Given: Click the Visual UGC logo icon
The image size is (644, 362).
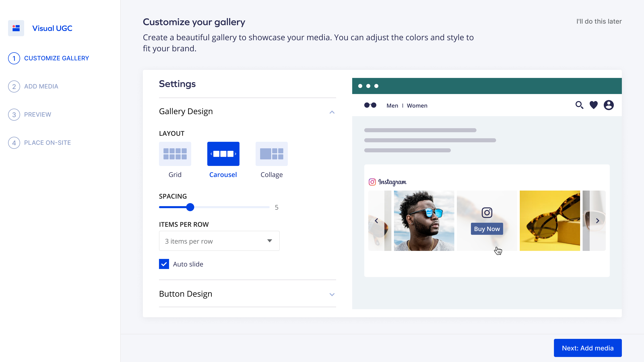Looking at the screenshot, I should coord(16,28).
